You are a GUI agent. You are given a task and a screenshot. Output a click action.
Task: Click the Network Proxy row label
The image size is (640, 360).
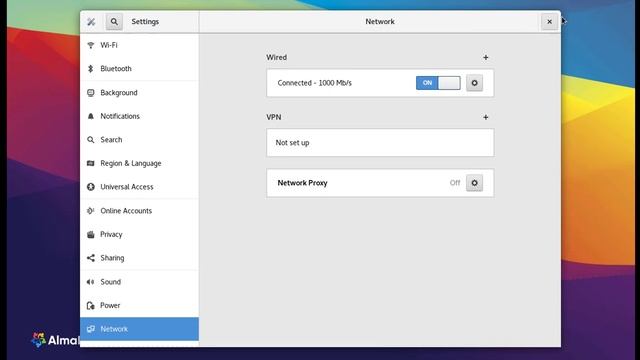[302, 183]
